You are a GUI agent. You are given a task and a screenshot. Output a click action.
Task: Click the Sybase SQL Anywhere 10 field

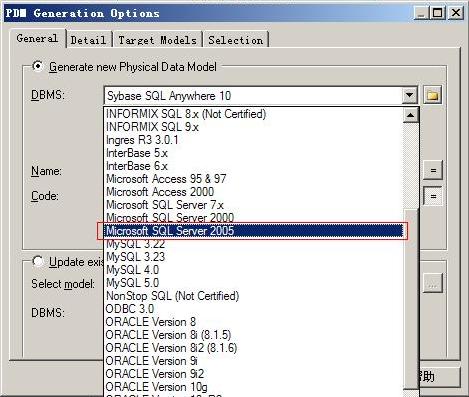click(253, 96)
